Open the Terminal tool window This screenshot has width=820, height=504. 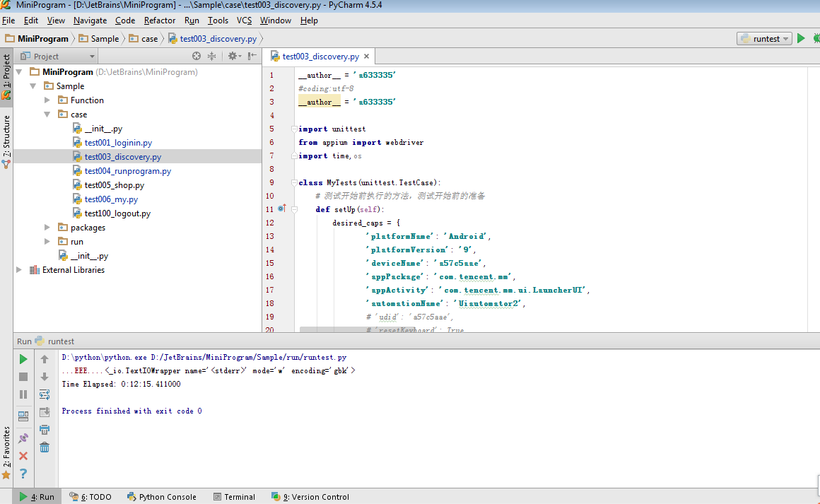234,497
